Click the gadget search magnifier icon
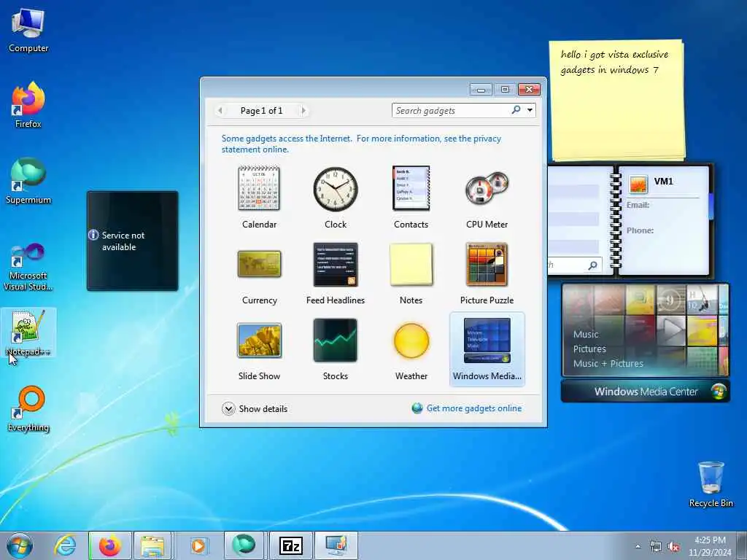747x560 pixels. point(516,110)
